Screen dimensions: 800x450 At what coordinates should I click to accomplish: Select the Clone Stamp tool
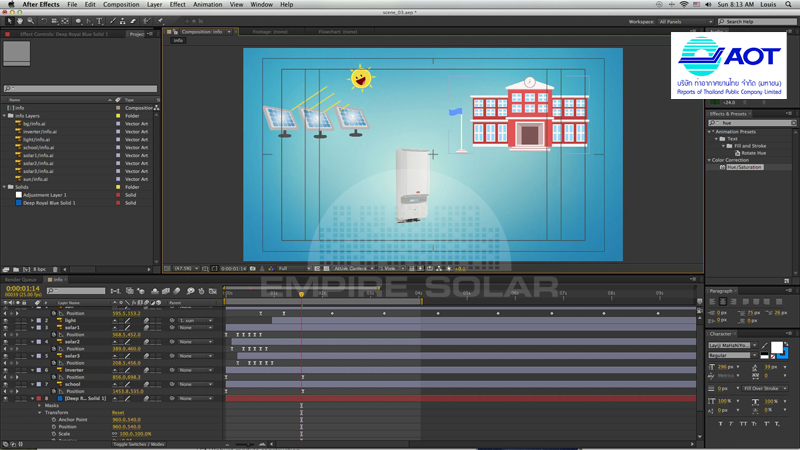[x=123, y=21]
